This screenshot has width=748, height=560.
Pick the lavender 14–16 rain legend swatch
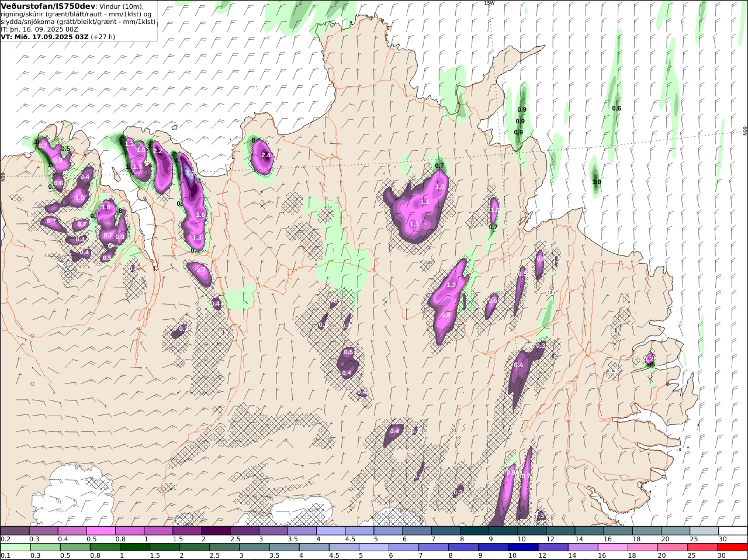(582, 547)
